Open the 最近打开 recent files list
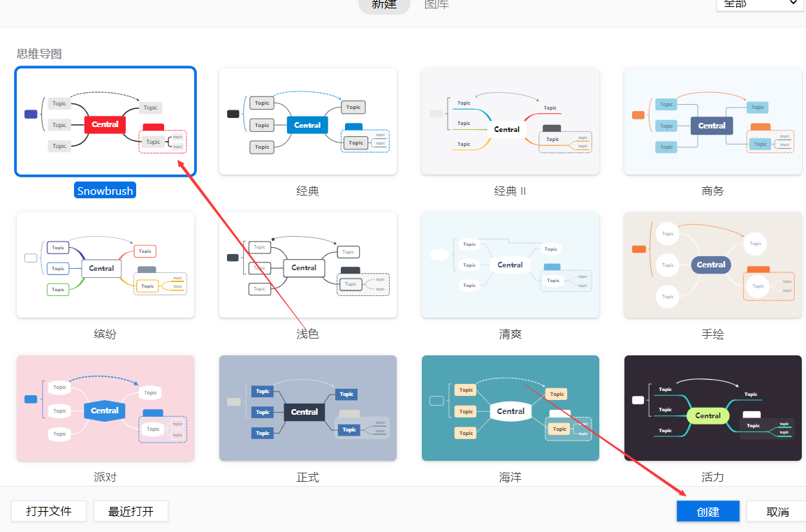 131,510
